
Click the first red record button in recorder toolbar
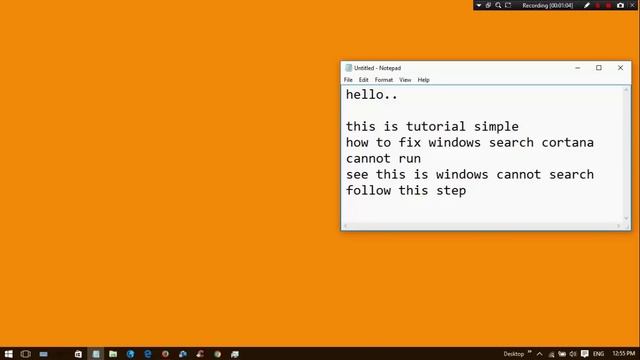[598, 5]
